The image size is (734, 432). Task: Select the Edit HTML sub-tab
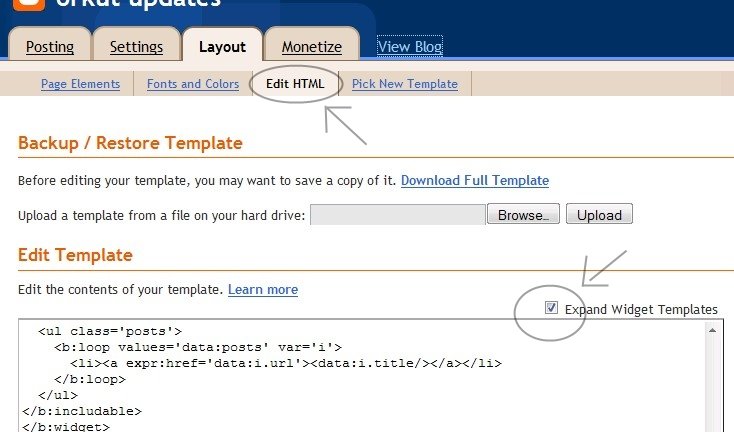pyautogui.click(x=295, y=84)
